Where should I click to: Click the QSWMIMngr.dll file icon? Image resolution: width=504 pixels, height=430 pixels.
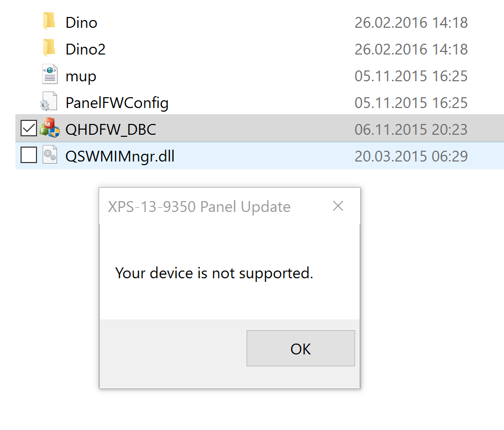pos(50,155)
